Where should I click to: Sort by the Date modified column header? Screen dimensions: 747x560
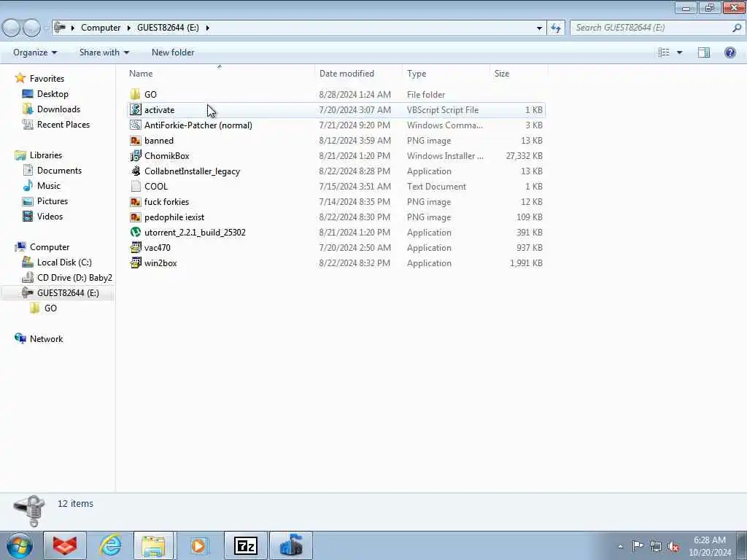(x=347, y=74)
